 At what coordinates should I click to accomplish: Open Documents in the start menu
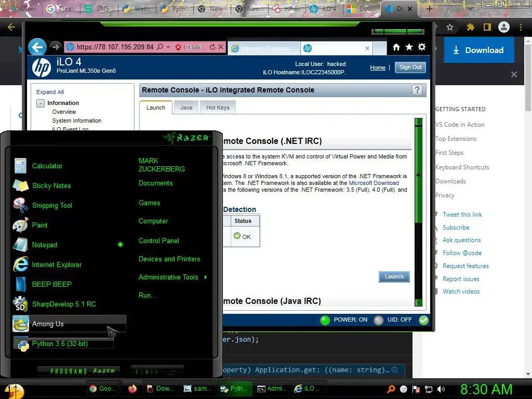click(x=155, y=183)
